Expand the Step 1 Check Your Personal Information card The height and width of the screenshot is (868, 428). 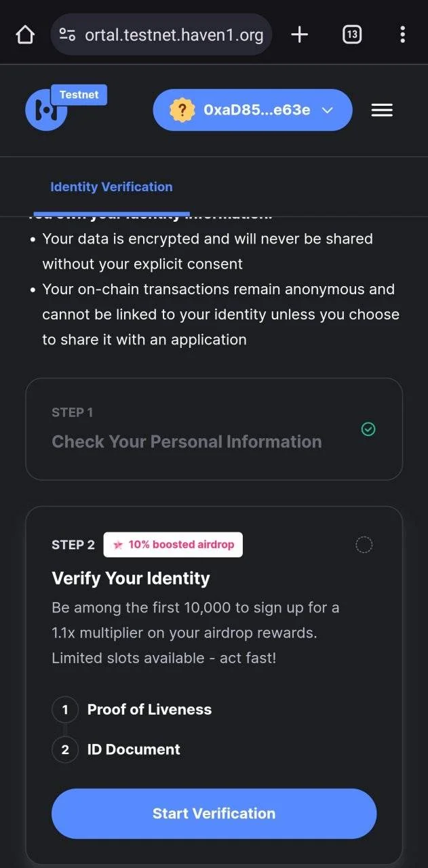214,429
